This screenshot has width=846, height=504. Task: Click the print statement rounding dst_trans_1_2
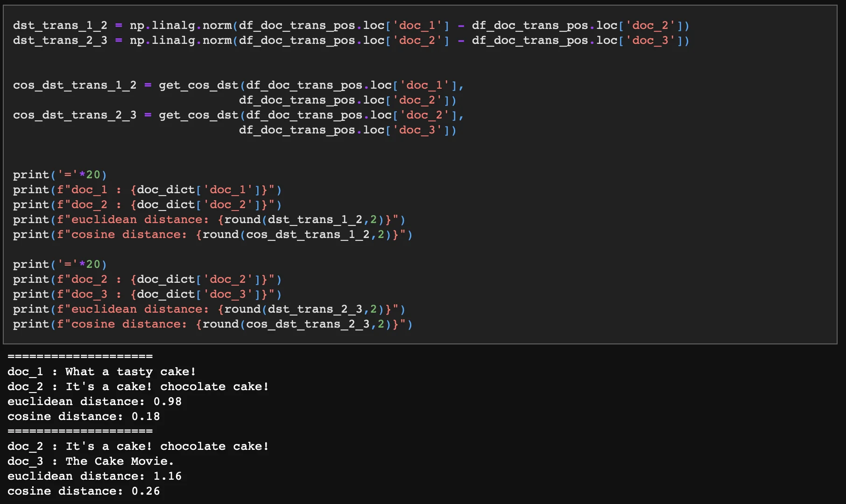(x=209, y=220)
